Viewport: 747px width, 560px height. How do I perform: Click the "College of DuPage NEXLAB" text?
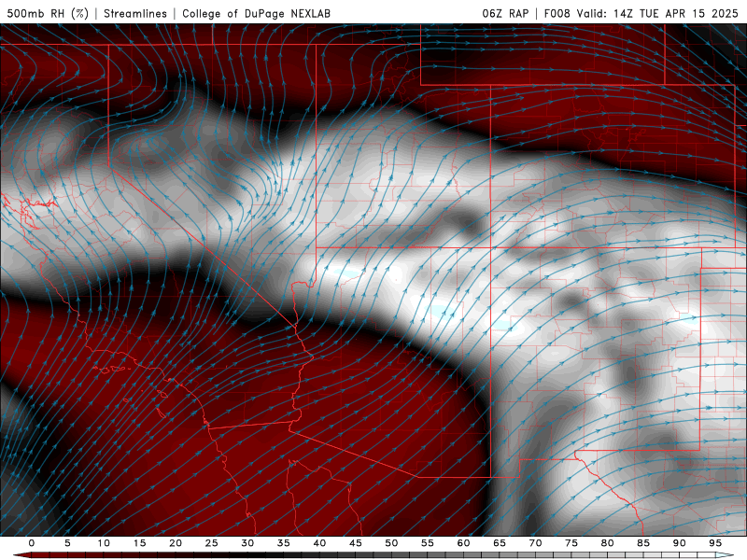pyautogui.click(x=256, y=13)
